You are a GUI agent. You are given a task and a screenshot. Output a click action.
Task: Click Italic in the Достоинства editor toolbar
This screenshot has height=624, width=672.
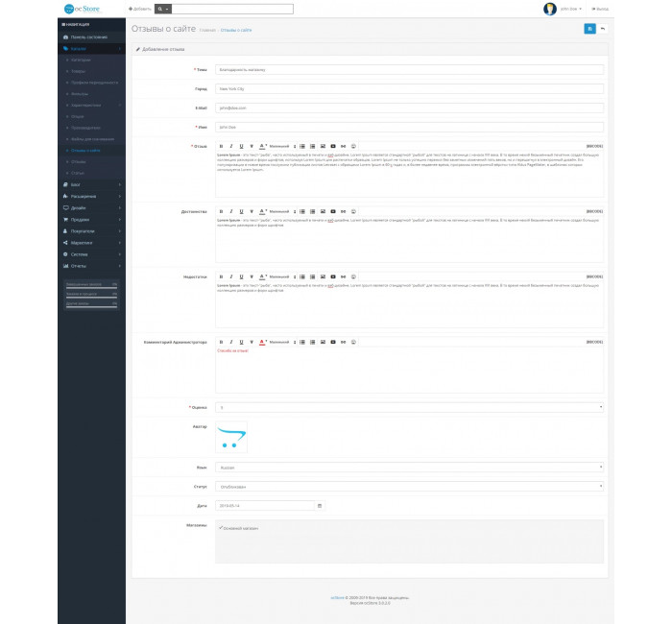pyautogui.click(x=231, y=211)
